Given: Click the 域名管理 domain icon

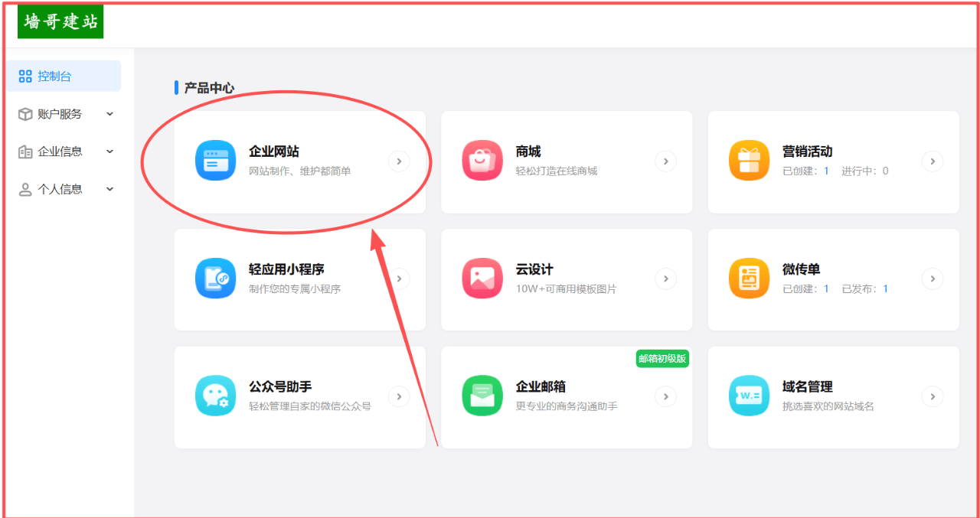Looking at the screenshot, I should point(749,396).
